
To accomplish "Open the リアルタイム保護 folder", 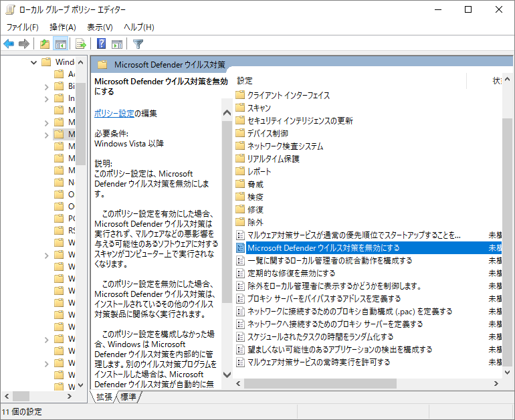I will point(268,159).
